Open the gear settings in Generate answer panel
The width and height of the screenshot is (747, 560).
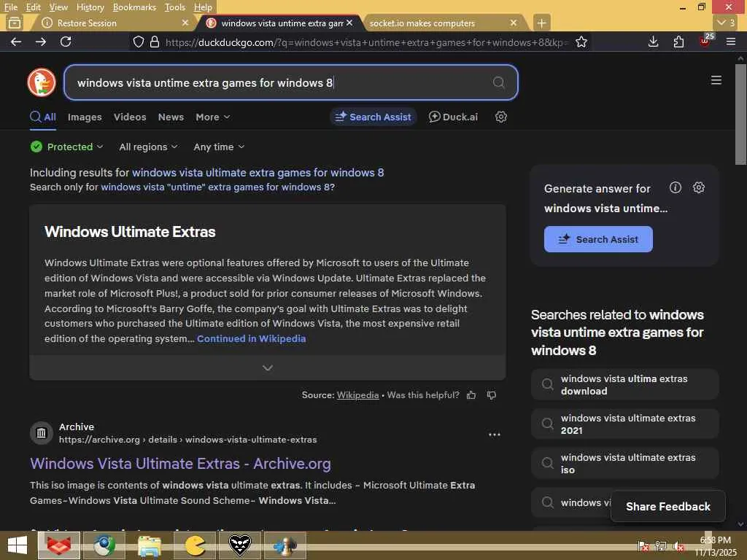(x=698, y=187)
